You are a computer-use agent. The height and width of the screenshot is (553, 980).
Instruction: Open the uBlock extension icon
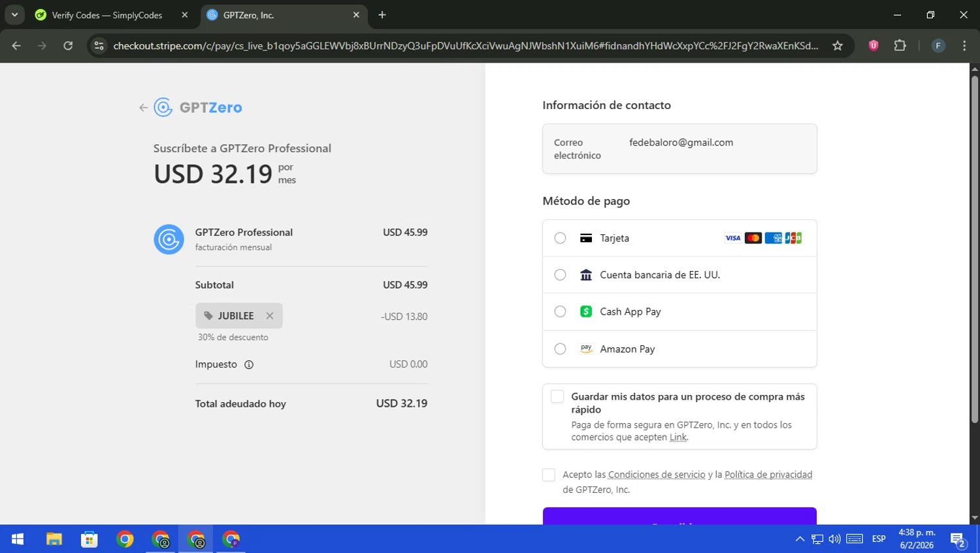pyautogui.click(x=874, y=46)
